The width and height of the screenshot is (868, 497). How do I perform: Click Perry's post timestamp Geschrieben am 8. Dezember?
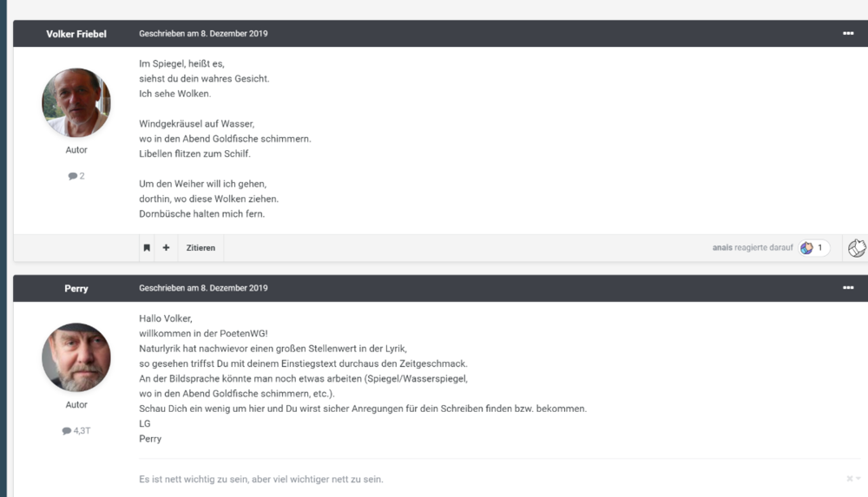[x=203, y=288]
